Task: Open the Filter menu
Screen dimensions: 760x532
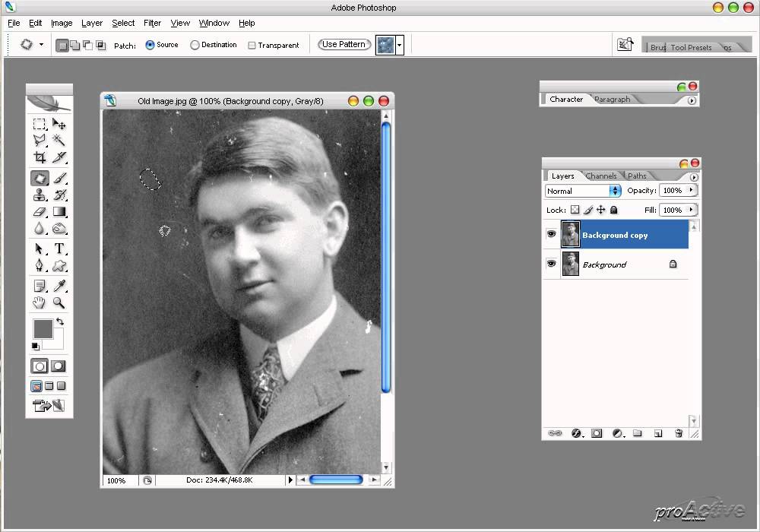Action: 152,23
